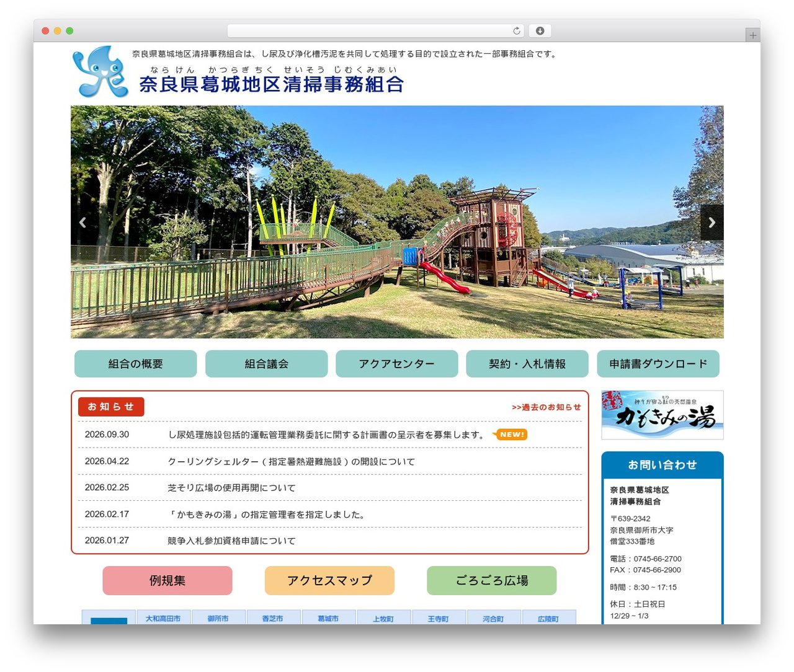Click the postal code 〒639-2342

[x=630, y=519]
